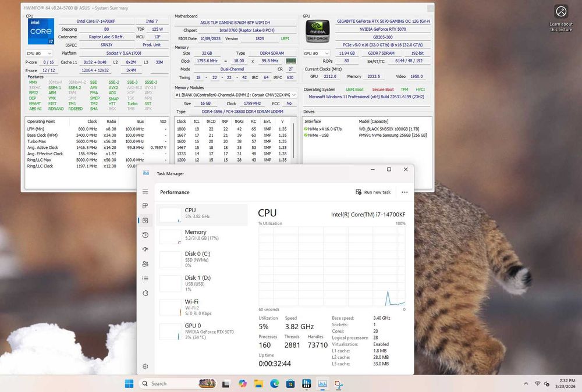Click the 1800 clock row in memory timings table
The width and height of the screenshot is (582, 392).
pyautogui.click(x=233, y=129)
